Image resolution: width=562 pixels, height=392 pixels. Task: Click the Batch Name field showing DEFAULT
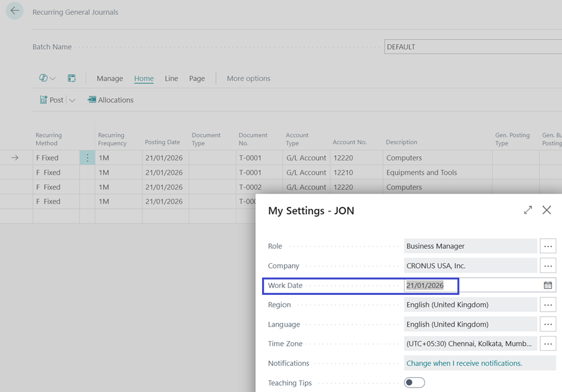pos(472,47)
